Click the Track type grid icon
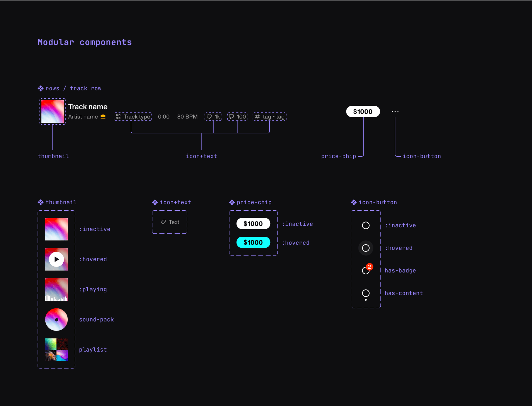Image resolution: width=532 pixels, height=406 pixels. (x=118, y=117)
